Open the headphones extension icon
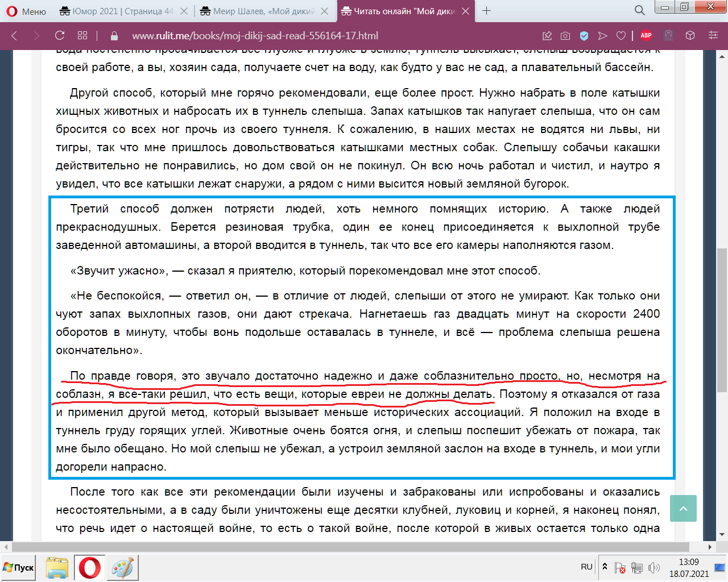Screen dimensions: 728x582 (x=668, y=35)
